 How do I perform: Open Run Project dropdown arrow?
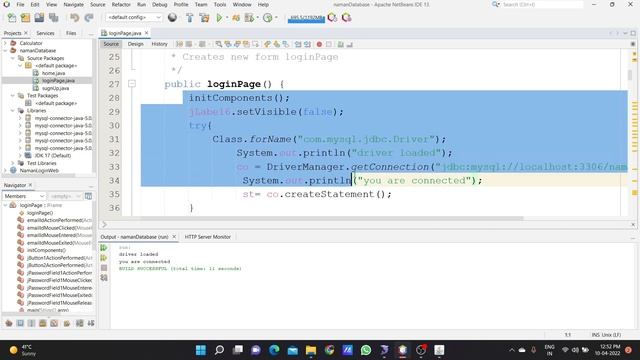pos(226,18)
